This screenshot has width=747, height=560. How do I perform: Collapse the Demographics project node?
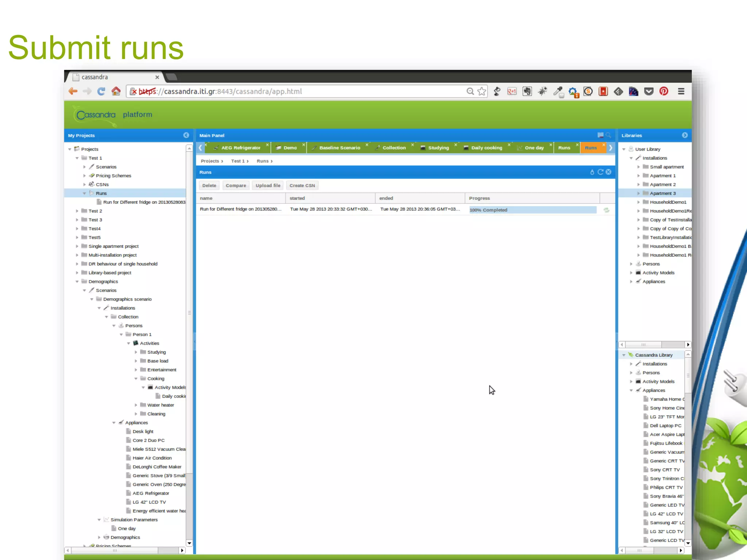[77, 282]
